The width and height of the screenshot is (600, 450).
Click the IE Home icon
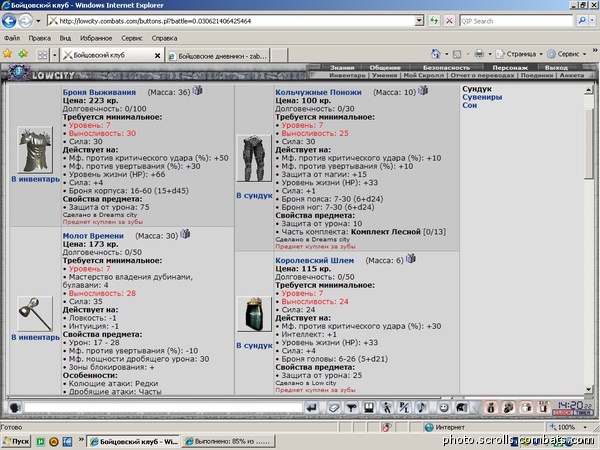click(x=436, y=54)
